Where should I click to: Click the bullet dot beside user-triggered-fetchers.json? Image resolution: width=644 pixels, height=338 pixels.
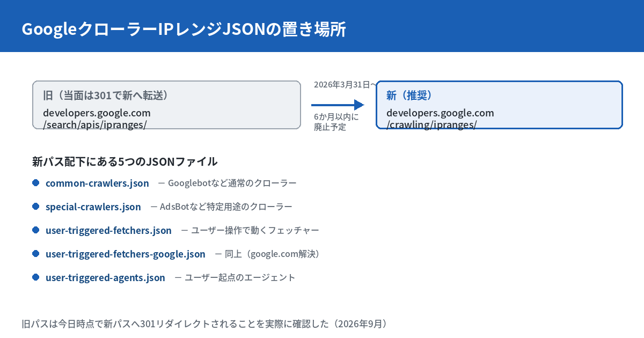click(x=36, y=230)
